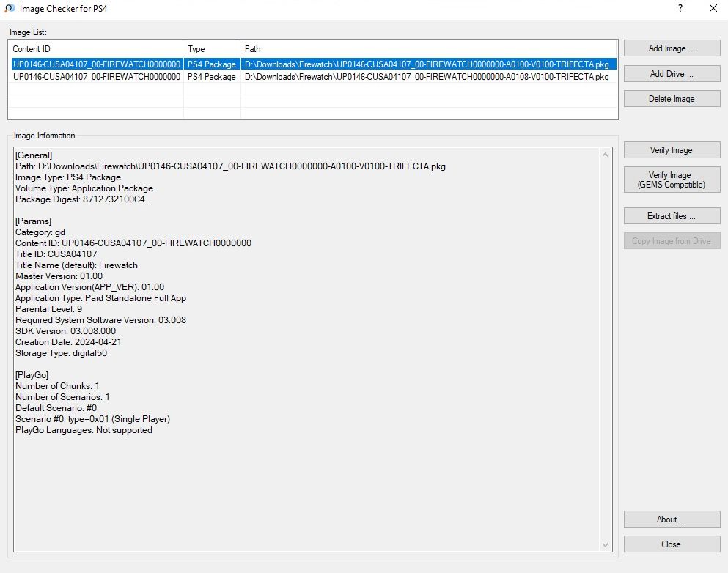Delete the selected image
This screenshot has height=573, width=728.
pyautogui.click(x=672, y=99)
